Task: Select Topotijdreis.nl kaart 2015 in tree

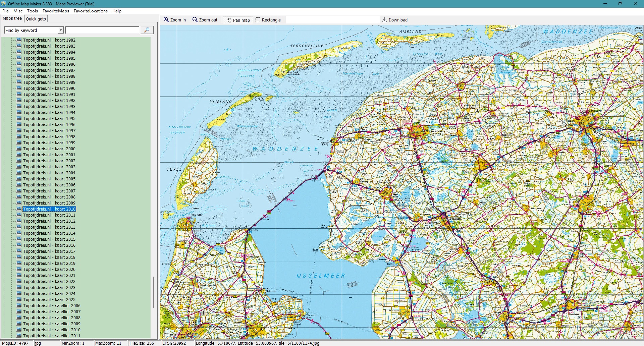Action: click(49, 239)
